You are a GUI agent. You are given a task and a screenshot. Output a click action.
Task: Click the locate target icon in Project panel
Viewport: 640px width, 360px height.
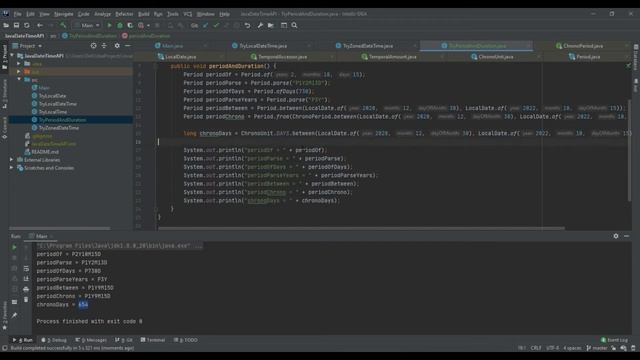93,46
